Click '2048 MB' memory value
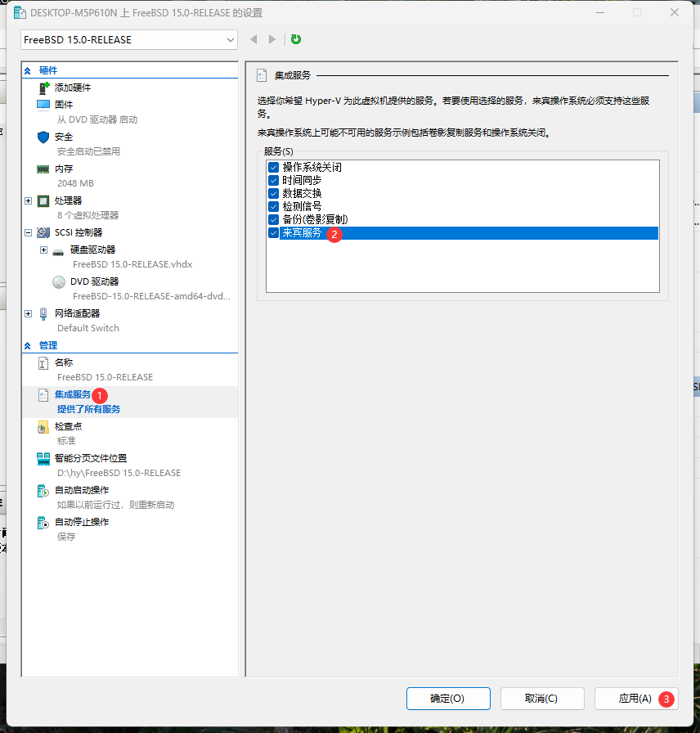 point(76,183)
